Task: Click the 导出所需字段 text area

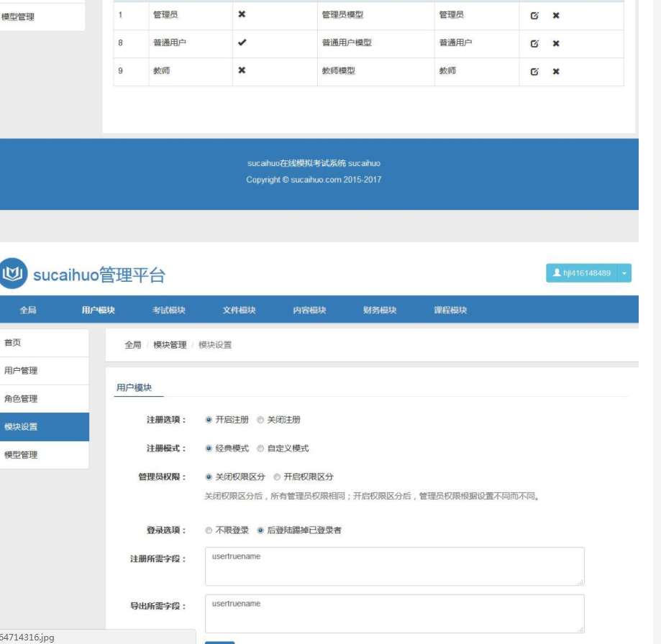Action: pos(394,613)
